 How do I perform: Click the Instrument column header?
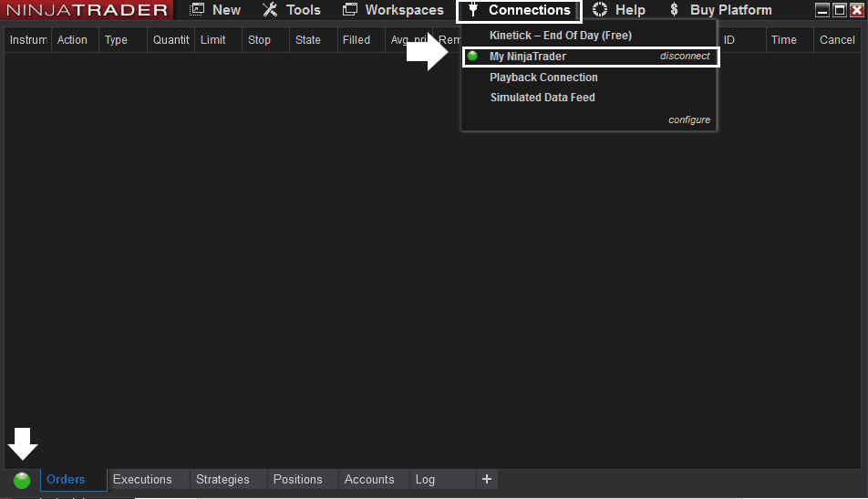(x=27, y=40)
